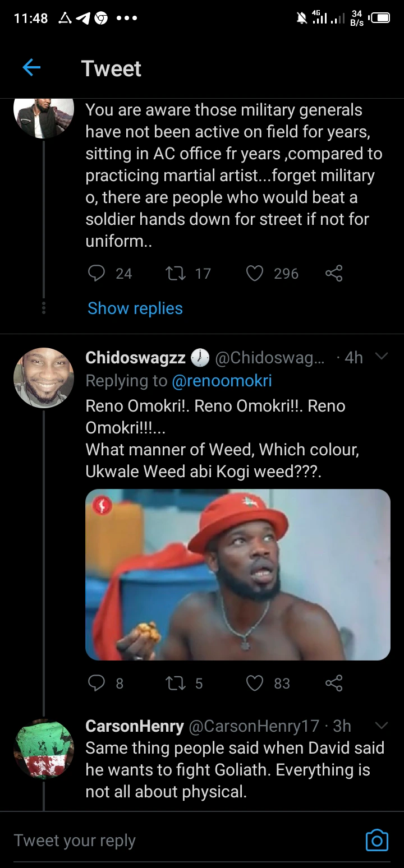This screenshot has width=404, height=868.
Task: Open the red hat man image
Action: tap(238, 574)
